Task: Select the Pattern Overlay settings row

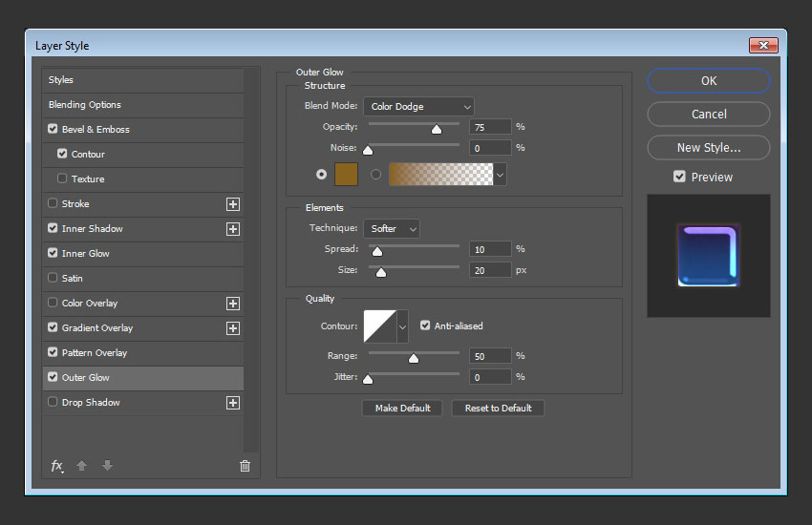Action: pos(142,353)
